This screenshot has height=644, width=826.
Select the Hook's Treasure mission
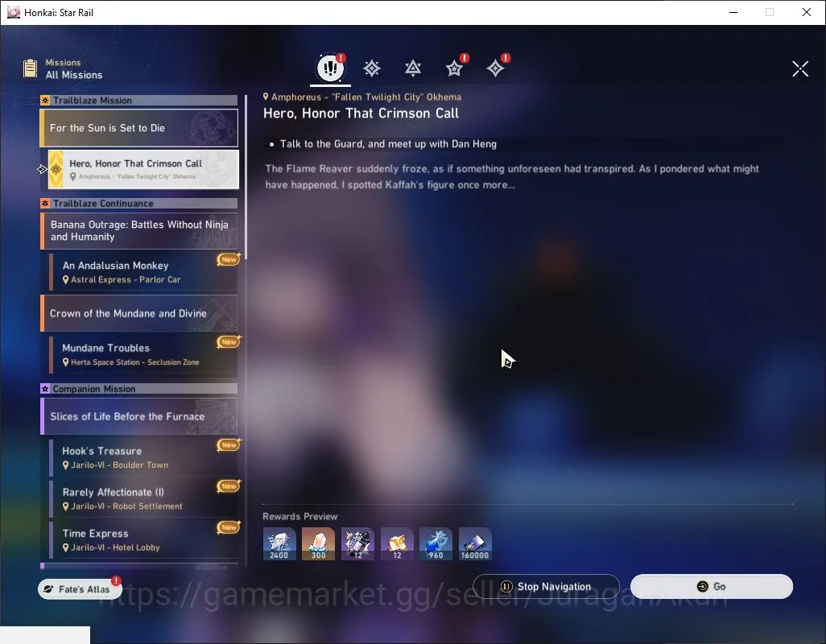[143, 457]
